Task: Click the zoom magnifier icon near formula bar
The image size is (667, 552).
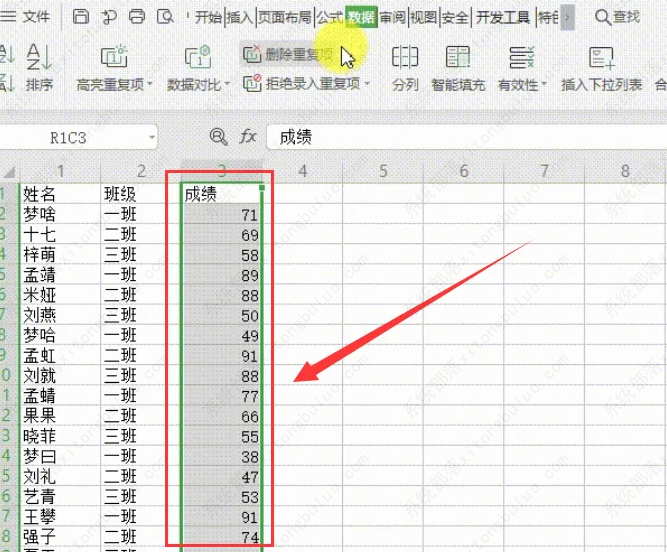Action: [218, 137]
